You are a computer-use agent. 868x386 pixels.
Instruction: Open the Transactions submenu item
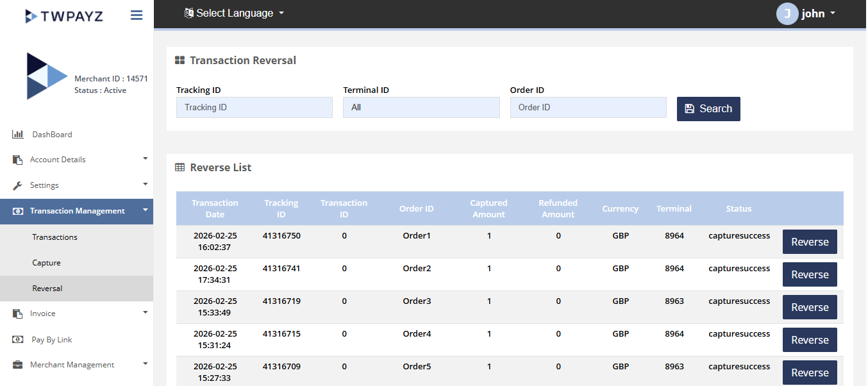[55, 237]
